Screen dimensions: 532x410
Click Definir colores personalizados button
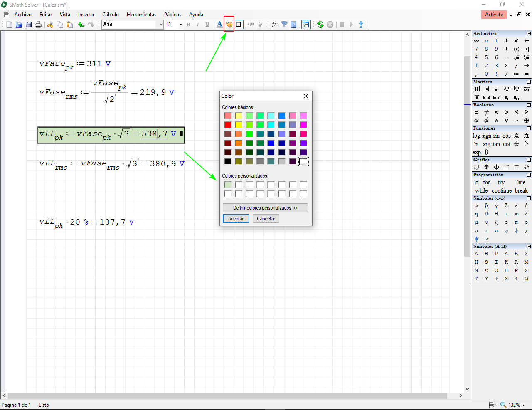[265, 208]
